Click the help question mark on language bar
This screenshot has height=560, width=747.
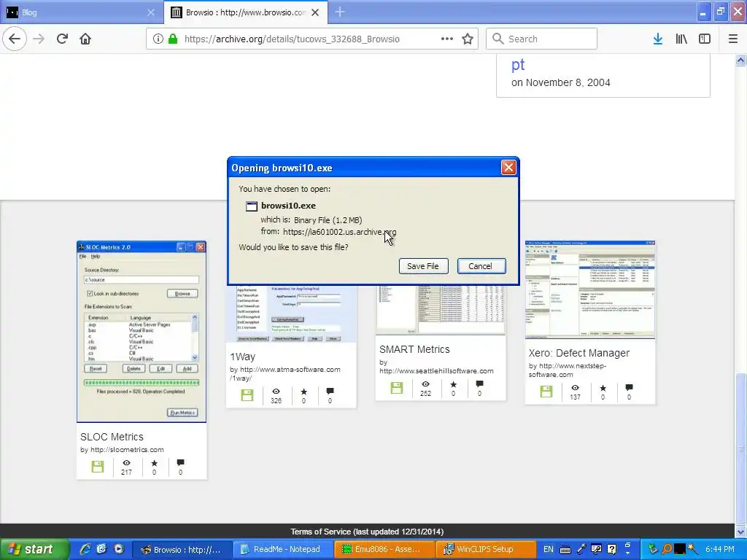tap(612, 549)
